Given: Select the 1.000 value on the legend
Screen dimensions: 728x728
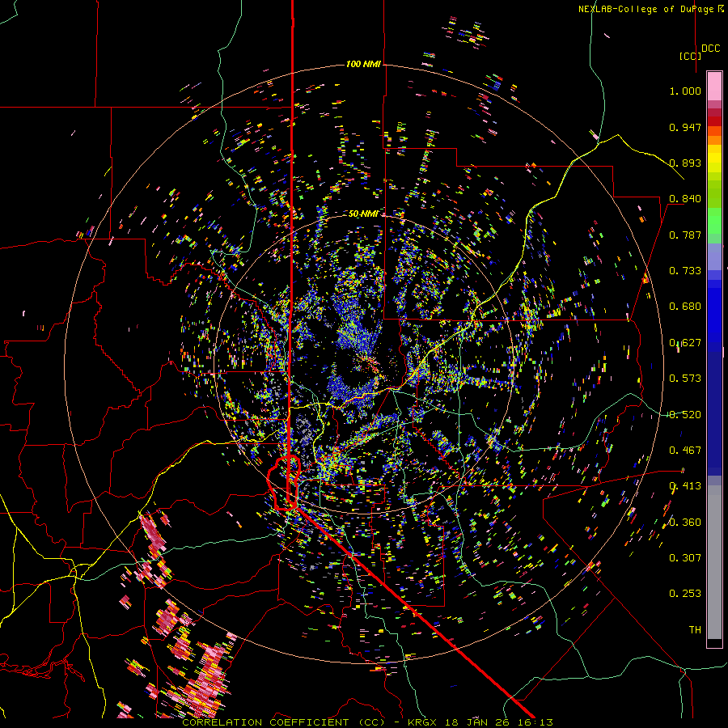Looking at the screenshot, I should click(x=685, y=91).
